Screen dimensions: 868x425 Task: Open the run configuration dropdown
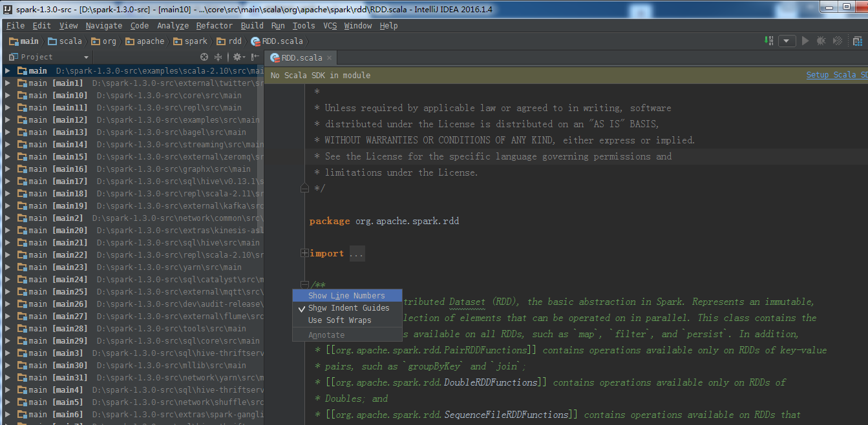787,41
